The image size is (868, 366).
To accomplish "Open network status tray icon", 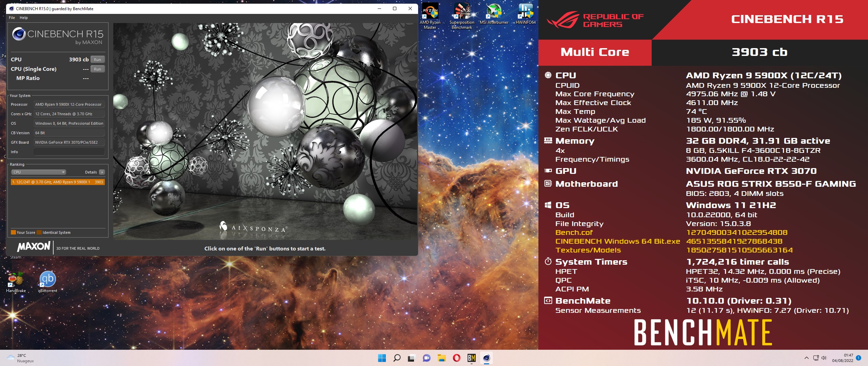I will coord(816,358).
